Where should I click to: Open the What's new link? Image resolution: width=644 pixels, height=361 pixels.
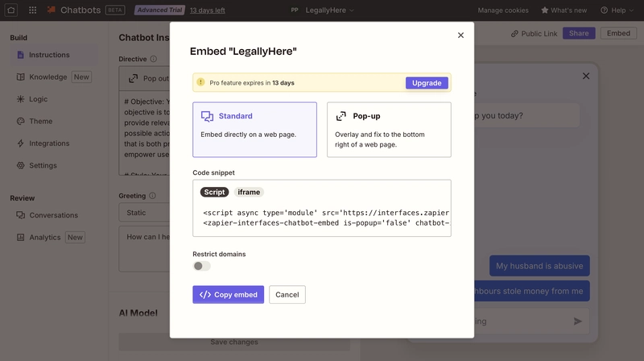pos(564,10)
